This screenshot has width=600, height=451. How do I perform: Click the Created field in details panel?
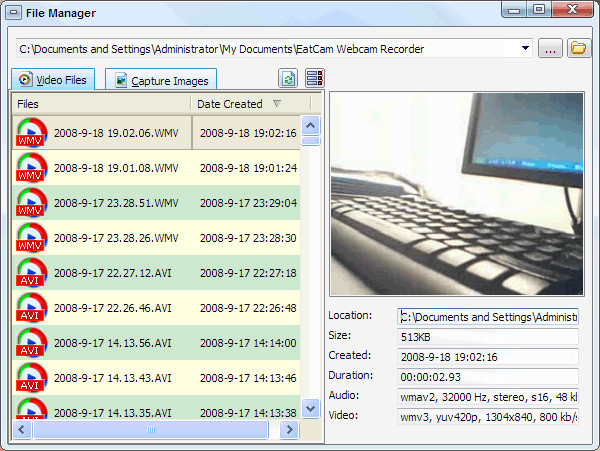point(488,357)
